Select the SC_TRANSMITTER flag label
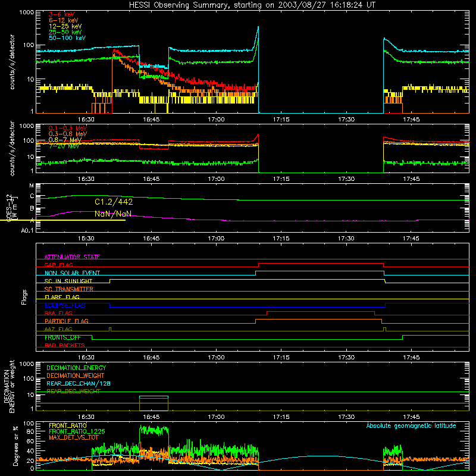This screenshot has width=476, height=476. (69, 289)
